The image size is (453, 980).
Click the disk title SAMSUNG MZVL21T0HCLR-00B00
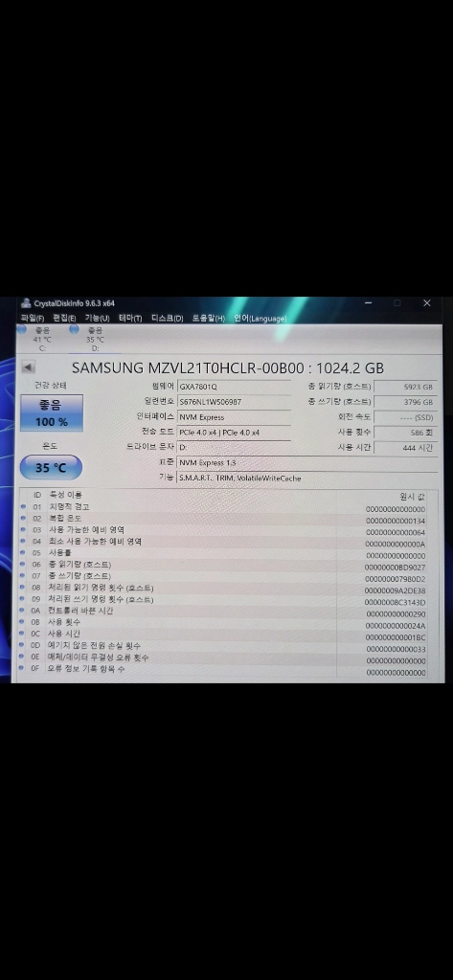[228, 367]
